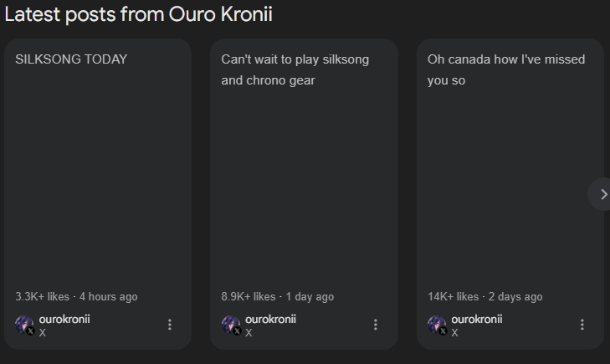Click the Latest posts from Ouro Kronii heading
The image size is (610, 364).
coord(139,14)
